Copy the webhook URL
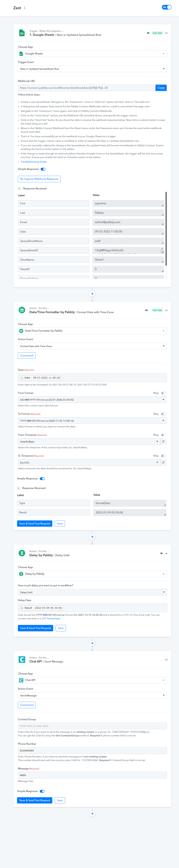This screenshot has height=868, width=179. pyautogui.click(x=161, y=88)
